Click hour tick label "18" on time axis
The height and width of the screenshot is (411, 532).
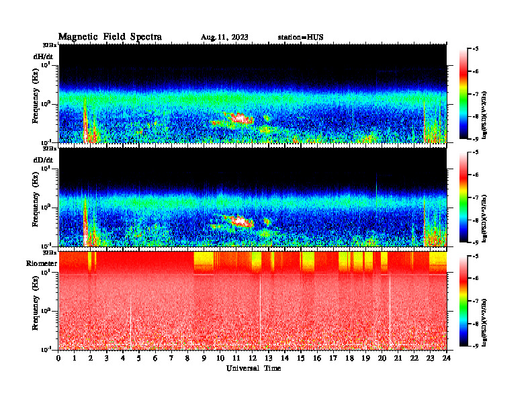click(x=349, y=359)
